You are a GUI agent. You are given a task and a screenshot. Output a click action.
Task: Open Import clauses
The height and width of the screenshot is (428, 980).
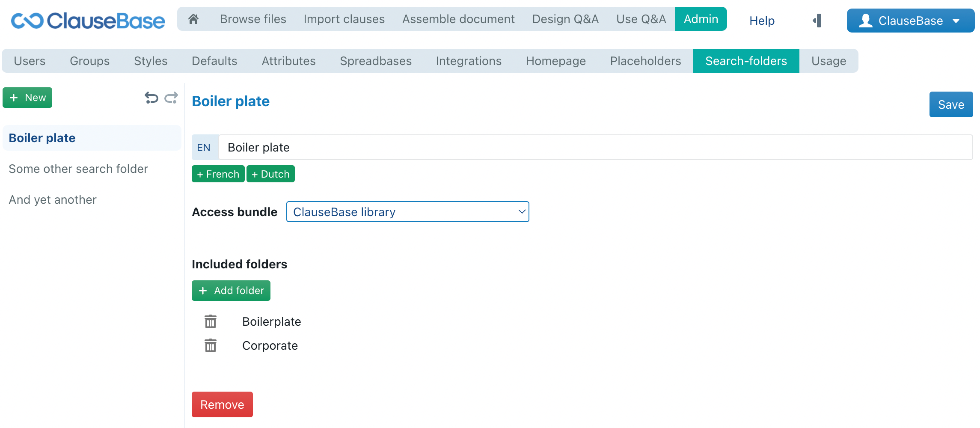point(344,19)
